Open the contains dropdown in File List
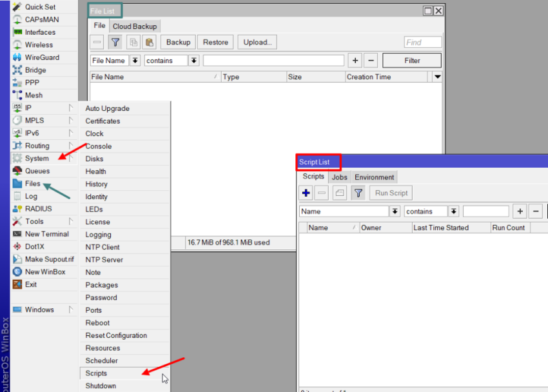548x392 pixels. (193, 61)
